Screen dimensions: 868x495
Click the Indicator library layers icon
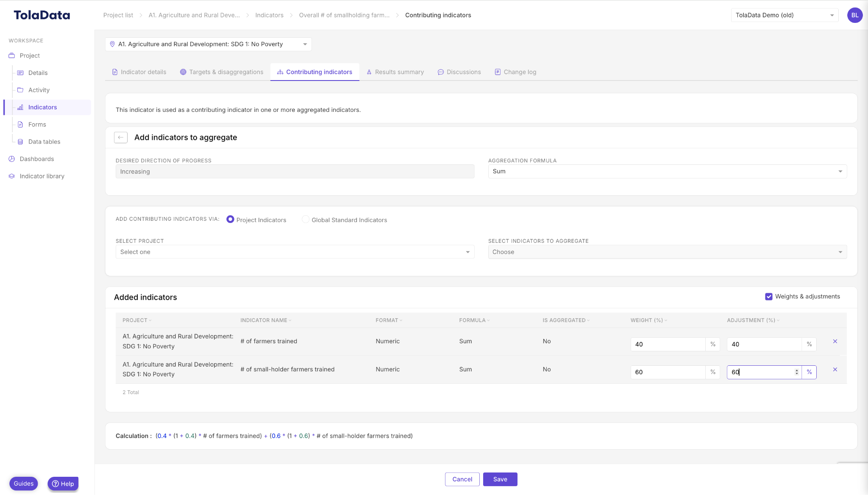pos(12,176)
